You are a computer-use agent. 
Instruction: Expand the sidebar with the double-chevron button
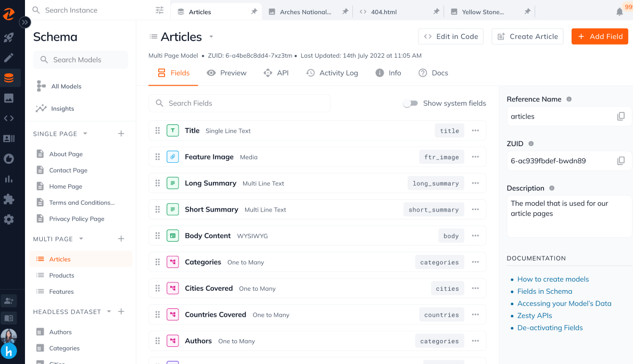[x=24, y=22]
